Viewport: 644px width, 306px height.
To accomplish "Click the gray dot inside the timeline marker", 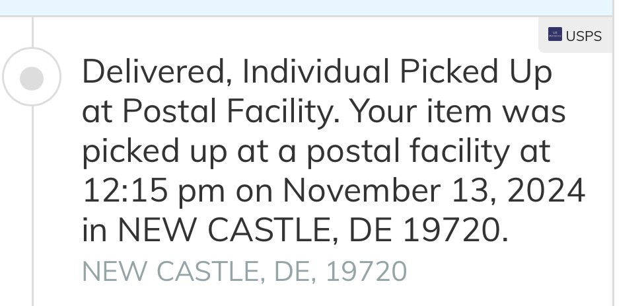I will coord(32,79).
